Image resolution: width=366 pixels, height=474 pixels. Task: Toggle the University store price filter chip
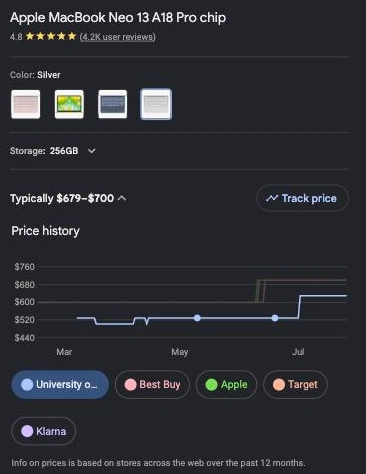(x=60, y=384)
